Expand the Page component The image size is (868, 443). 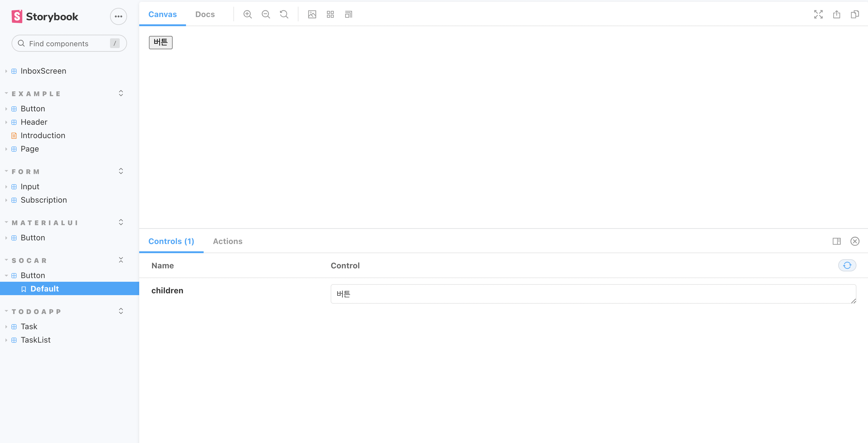(x=30, y=149)
